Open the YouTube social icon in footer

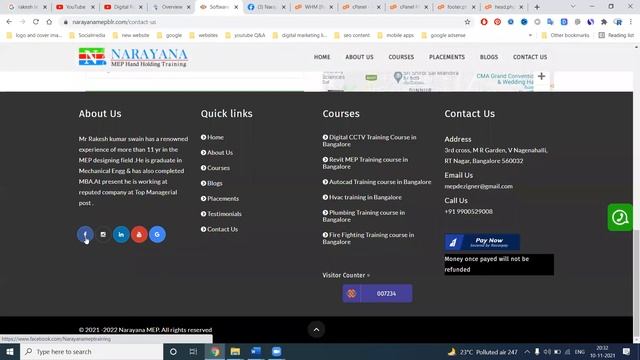tap(139, 234)
